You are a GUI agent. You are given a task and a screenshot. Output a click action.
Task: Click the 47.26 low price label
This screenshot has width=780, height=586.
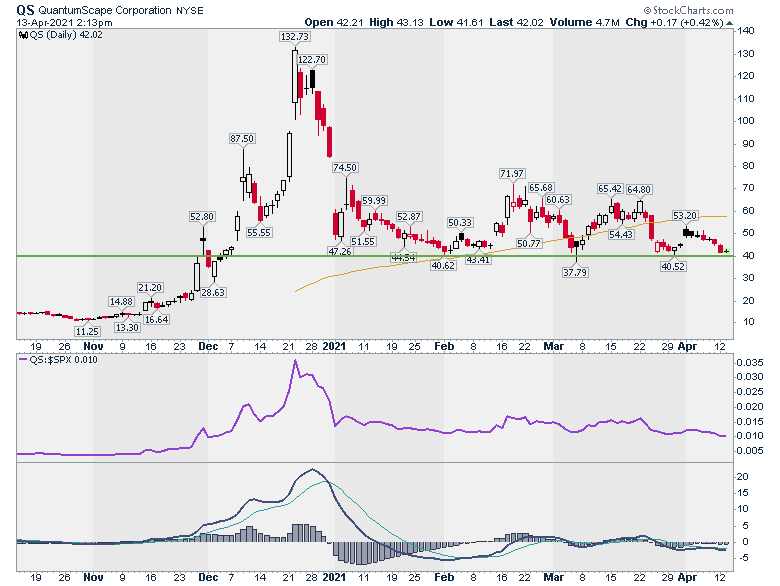pos(340,251)
